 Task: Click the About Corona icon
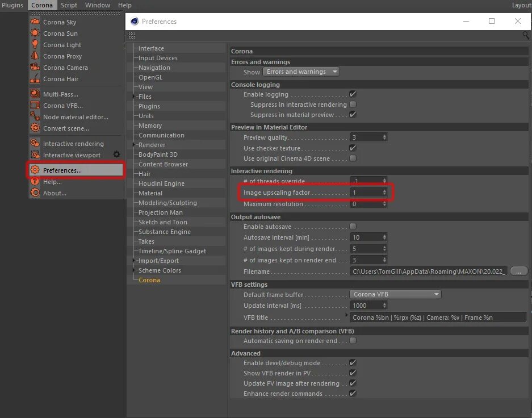(35, 193)
